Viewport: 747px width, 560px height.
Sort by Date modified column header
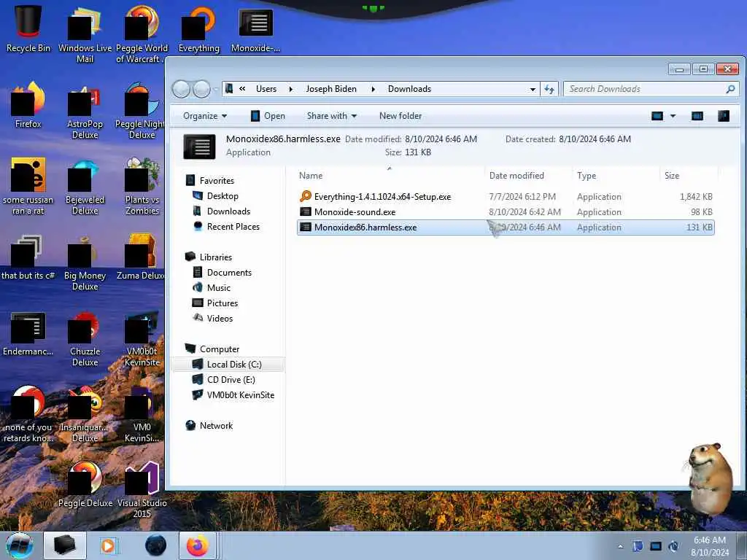(516, 176)
